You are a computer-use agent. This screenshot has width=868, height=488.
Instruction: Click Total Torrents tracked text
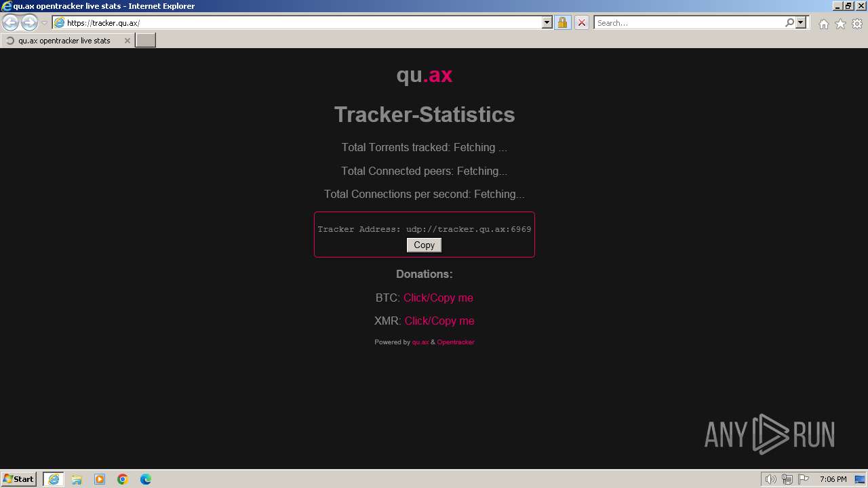425,147
